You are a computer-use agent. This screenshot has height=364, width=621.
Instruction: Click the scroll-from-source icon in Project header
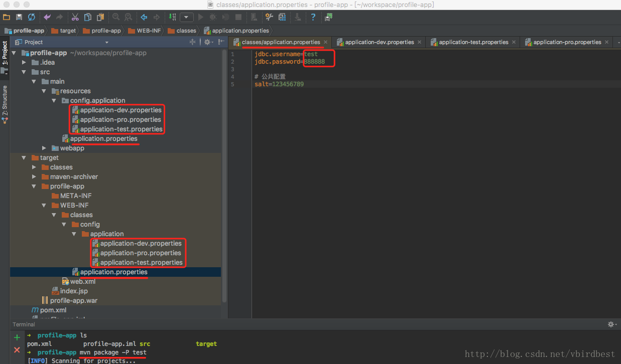click(193, 42)
